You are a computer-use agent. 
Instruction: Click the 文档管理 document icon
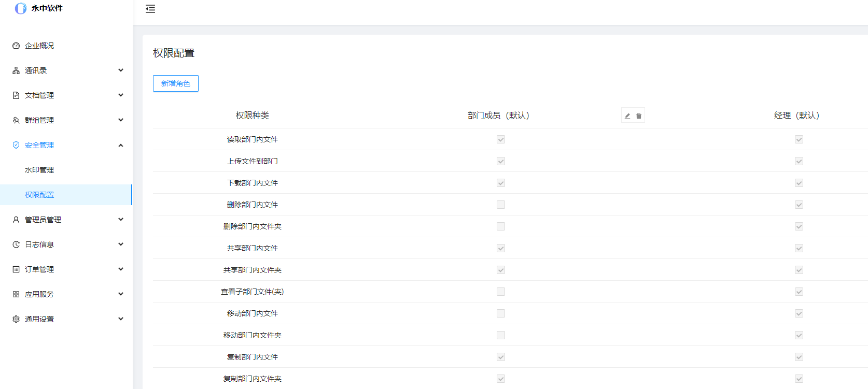pos(16,95)
